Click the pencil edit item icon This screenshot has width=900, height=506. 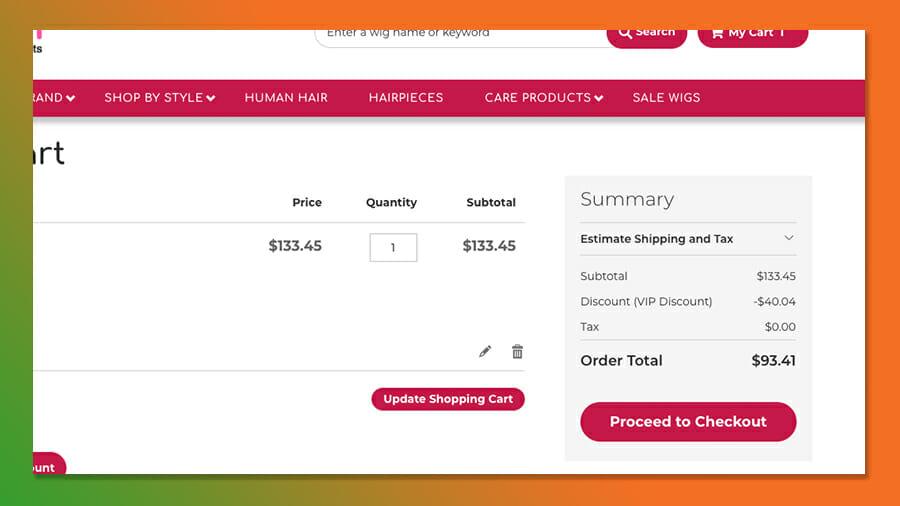click(485, 352)
